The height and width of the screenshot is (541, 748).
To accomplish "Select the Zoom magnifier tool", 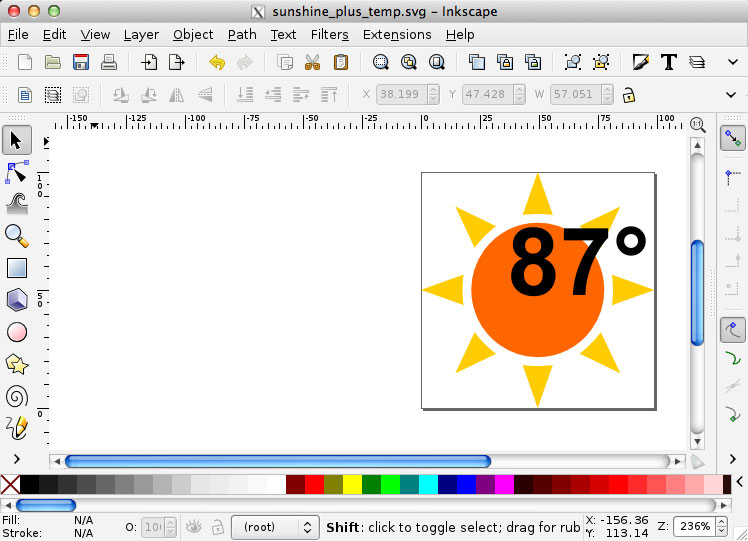I will tap(17, 236).
